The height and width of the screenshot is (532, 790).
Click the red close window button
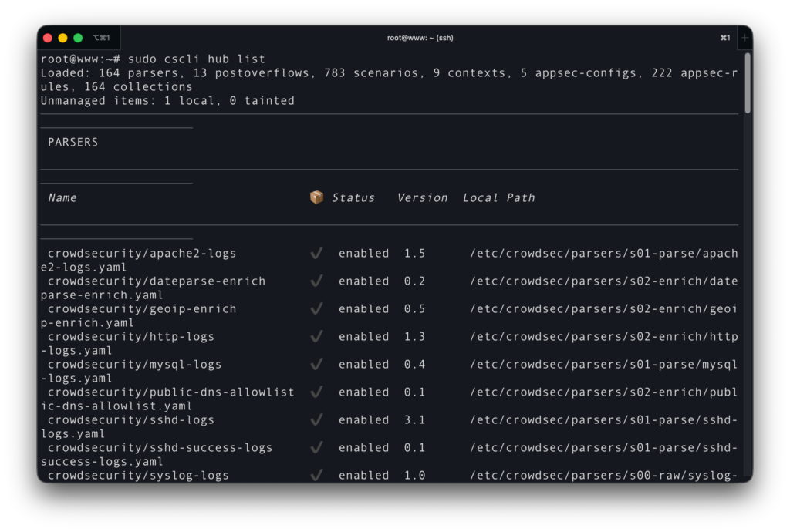coord(48,38)
